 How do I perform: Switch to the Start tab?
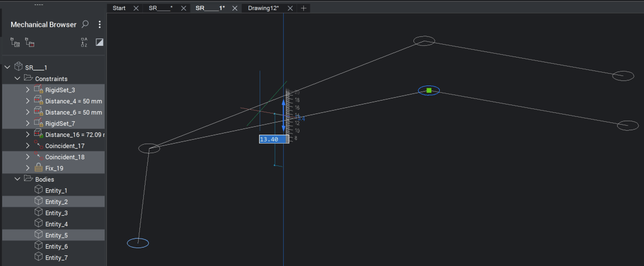(119, 8)
